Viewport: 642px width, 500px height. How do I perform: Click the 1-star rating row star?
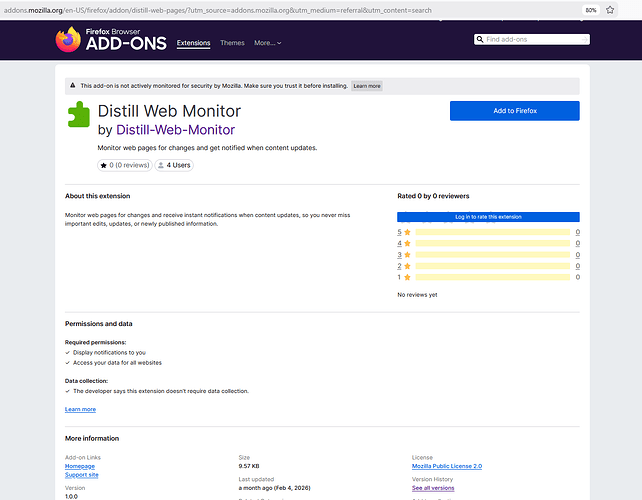coord(407,277)
